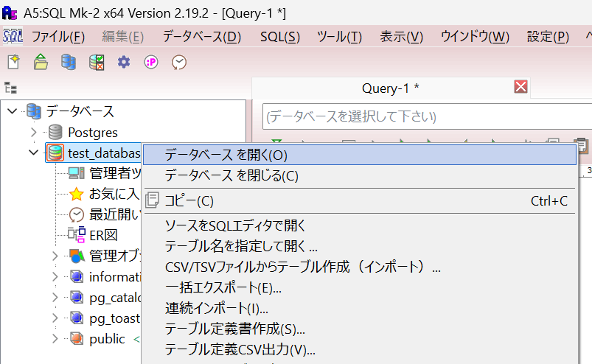Choose コピー(C) from context menu
The height and width of the screenshot is (364, 592).
click(x=360, y=200)
